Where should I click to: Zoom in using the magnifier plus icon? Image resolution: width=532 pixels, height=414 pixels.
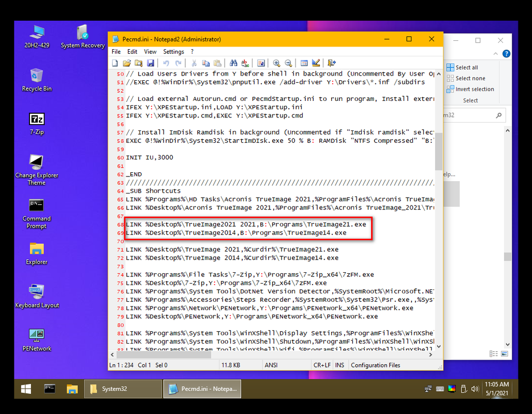[276, 63]
